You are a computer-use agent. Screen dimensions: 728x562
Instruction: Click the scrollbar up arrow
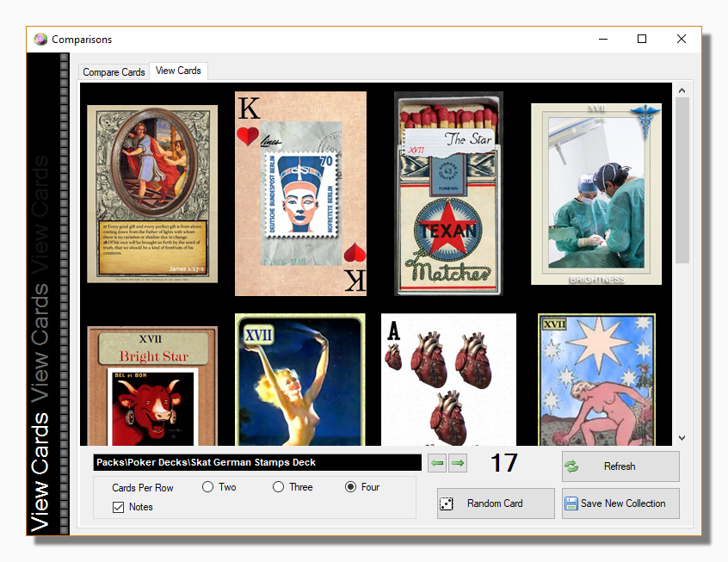tap(682, 90)
